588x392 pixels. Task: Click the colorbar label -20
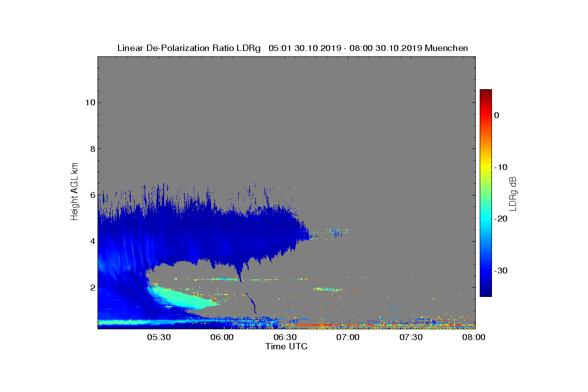500,219
